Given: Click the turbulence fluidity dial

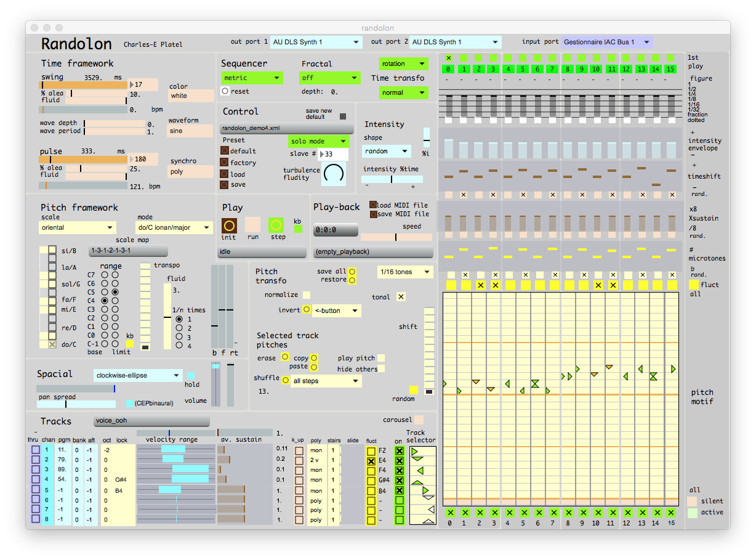Looking at the screenshot, I should [x=334, y=173].
